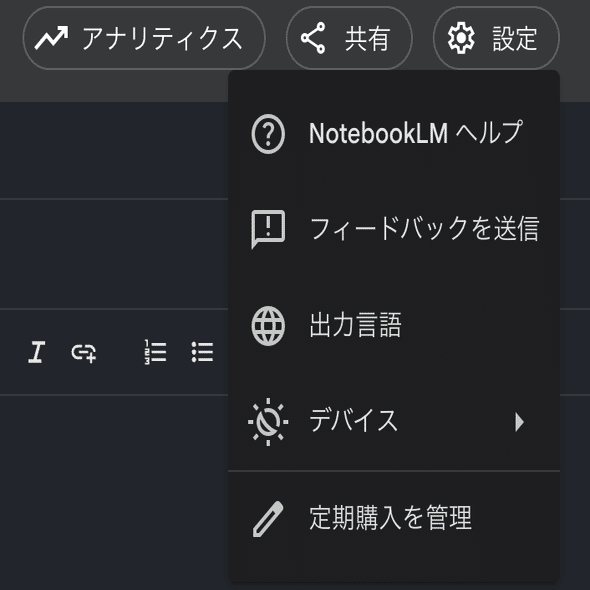This screenshot has height=590, width=590.
Task: Click the 共有 share button
Action: pyautogui.click(x=349, y=38)
